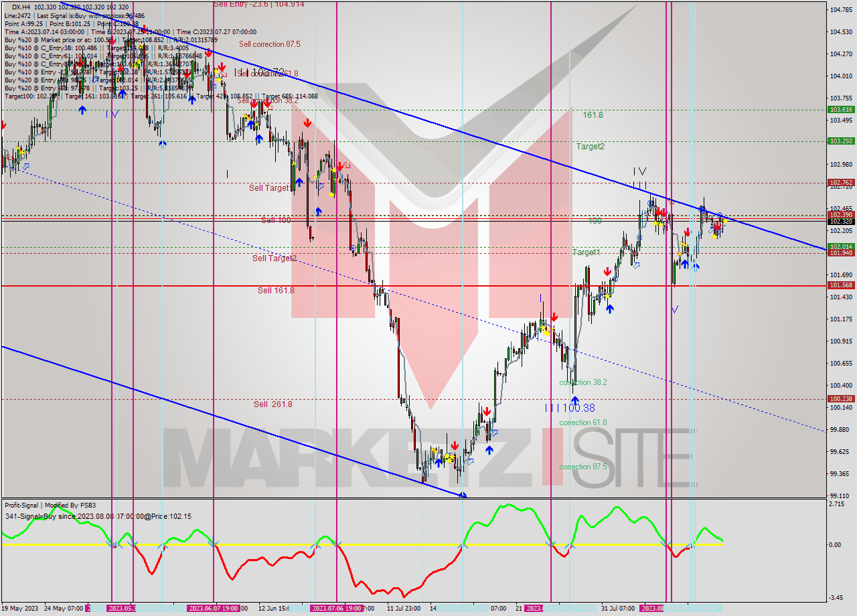
Task: Click the blue arrow at the lower channel line bottom
Action: tap(463, 495)
